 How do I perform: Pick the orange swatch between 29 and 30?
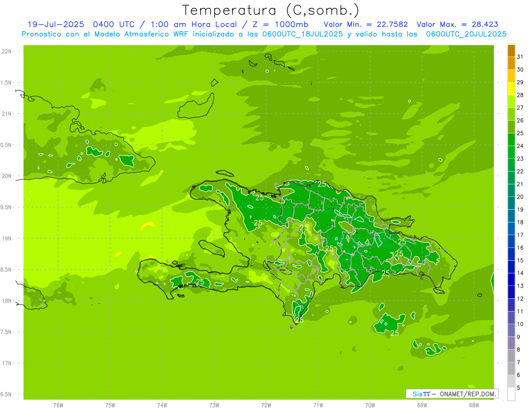[x=511, y=76]
